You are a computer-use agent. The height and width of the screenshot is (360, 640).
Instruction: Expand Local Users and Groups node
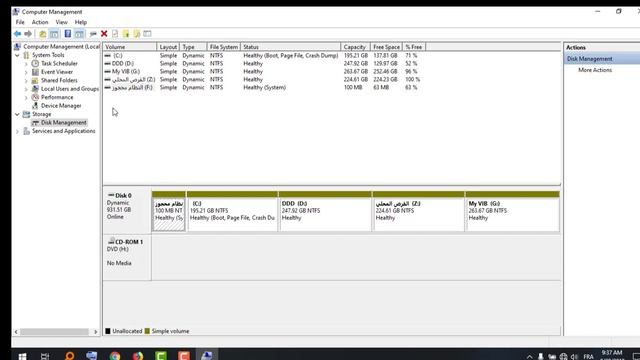(x=26, y=89)
